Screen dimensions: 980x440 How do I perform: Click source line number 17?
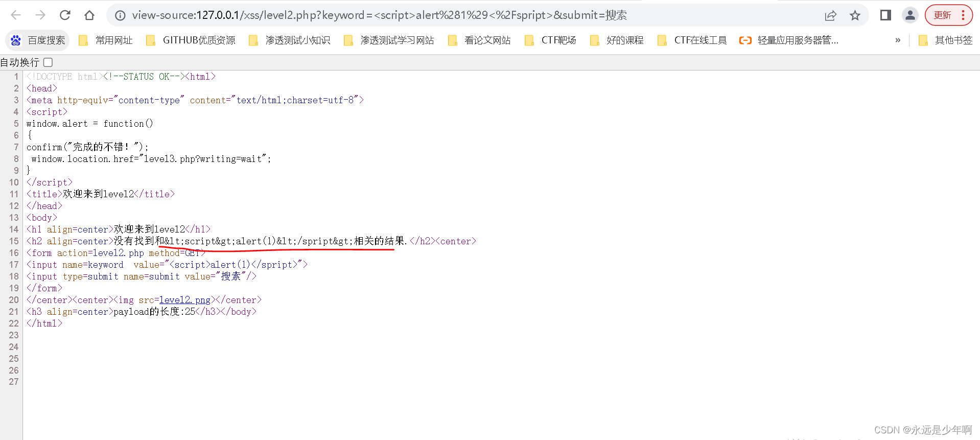(14, 265)
